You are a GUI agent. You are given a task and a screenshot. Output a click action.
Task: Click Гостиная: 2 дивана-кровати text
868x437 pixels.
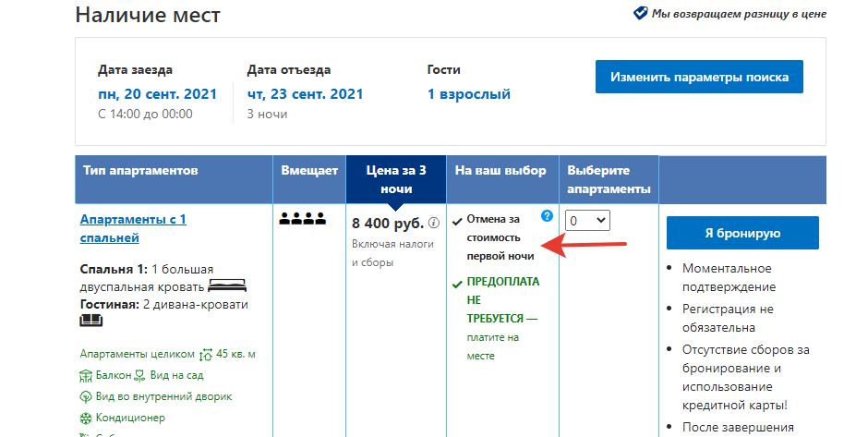pos(163,305)
